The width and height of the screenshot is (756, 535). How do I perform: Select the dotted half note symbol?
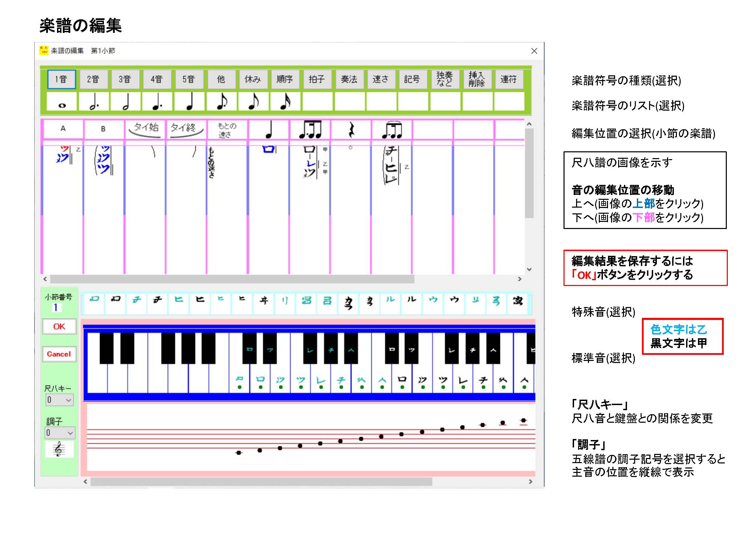(x=94, y=102)
